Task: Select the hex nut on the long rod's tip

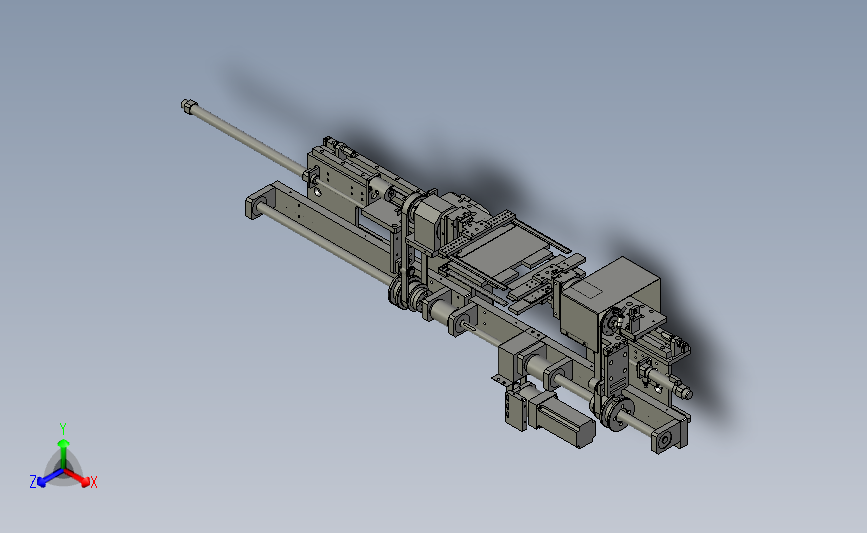Action: tap(188, 106)
